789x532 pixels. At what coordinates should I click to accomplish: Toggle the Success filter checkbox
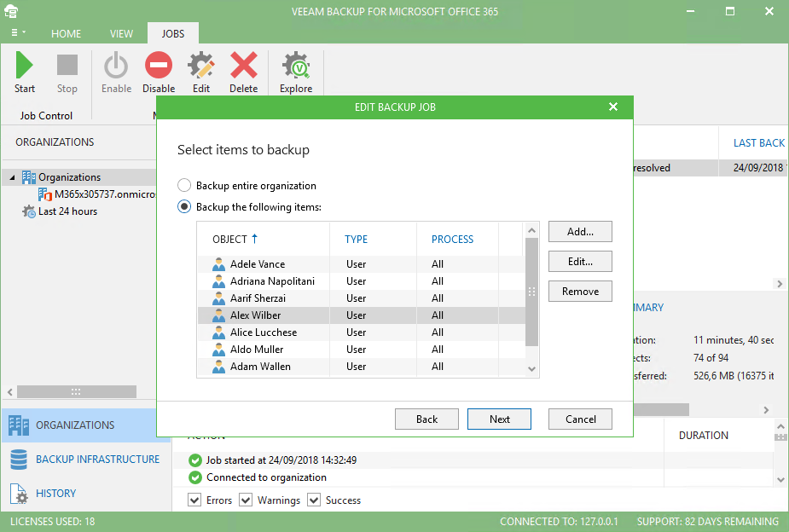point(314,500)
